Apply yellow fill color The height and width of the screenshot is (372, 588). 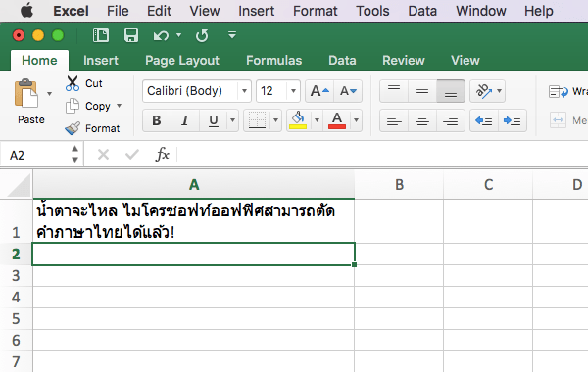[x=298, y=120]
